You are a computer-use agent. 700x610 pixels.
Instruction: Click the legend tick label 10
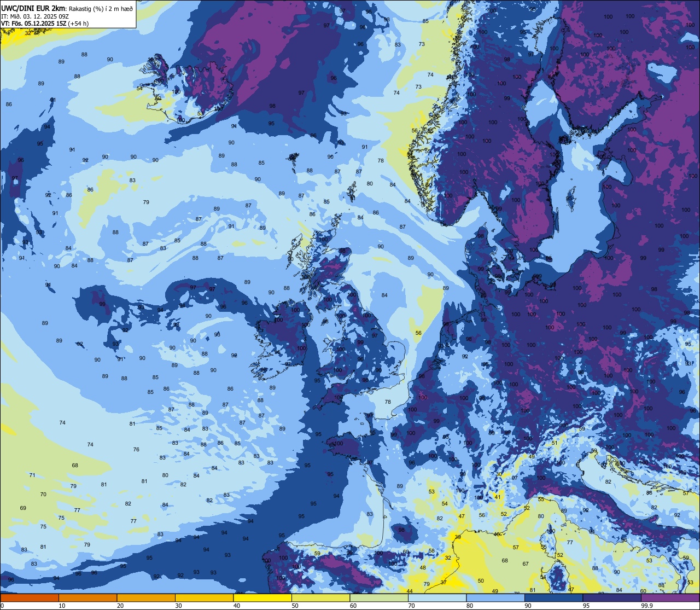tap(62, 606)
